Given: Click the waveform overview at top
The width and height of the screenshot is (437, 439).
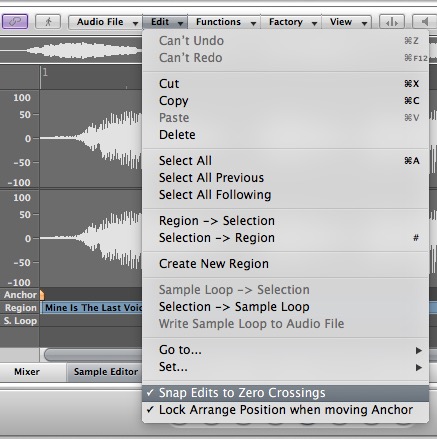Looking at the screenshot, I should click(x=71, y=50).
